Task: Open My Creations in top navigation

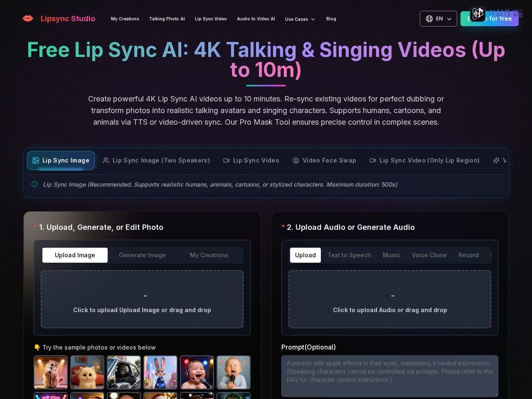Action: [125, 19]
